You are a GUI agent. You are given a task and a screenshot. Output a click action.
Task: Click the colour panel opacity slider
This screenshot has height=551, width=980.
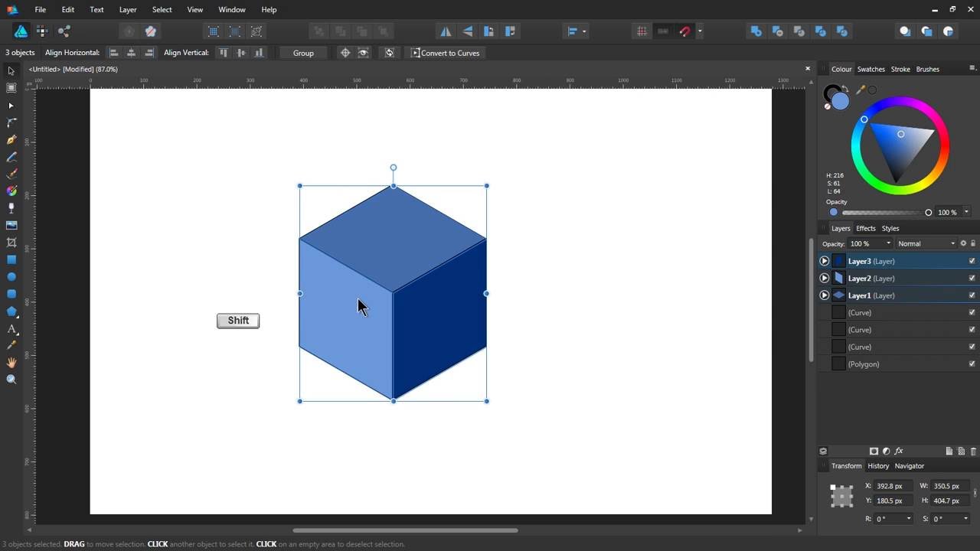[x=880, y=213]
